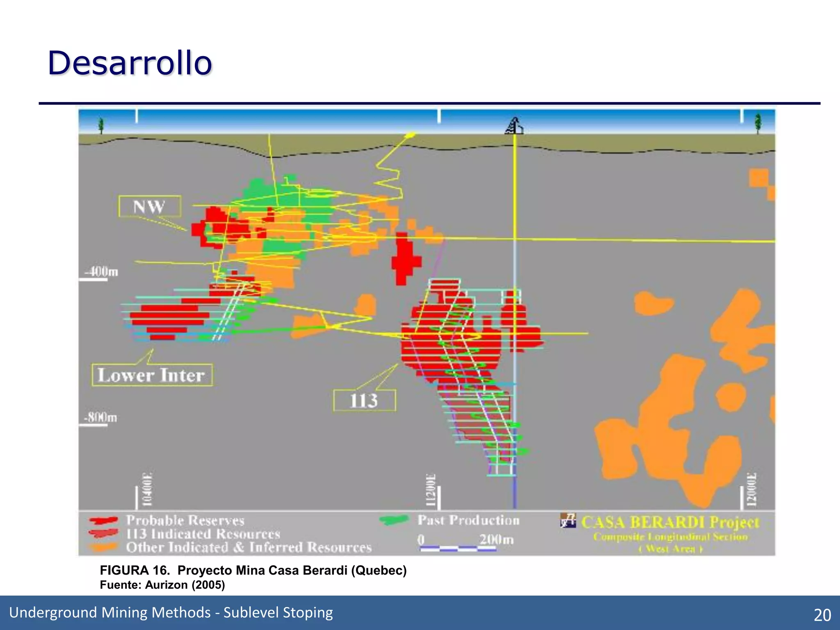Click the 12000E easting label
The width and height of the screenshot is (840, 630).
[751, 490]
